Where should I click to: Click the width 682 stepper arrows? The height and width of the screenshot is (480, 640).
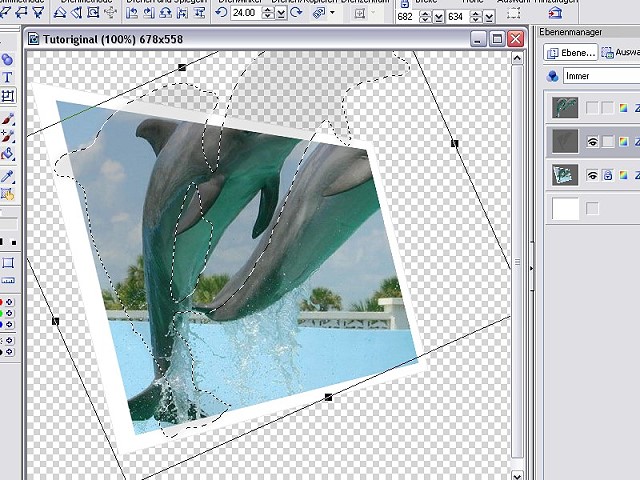(x=425, y=17)
